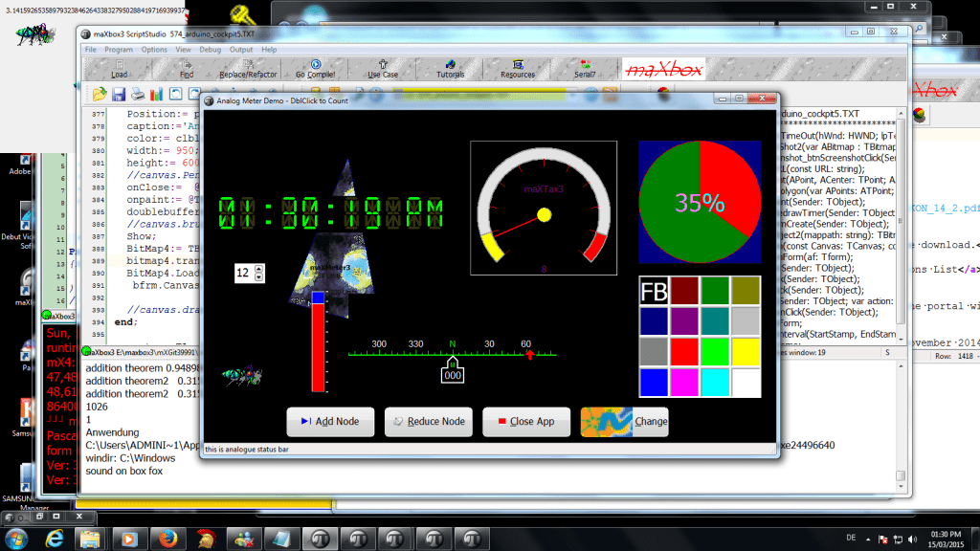Increase the spinner value above 12
Image resolution: width=980 pixels, height=551 pixels.
pos(258,270)
